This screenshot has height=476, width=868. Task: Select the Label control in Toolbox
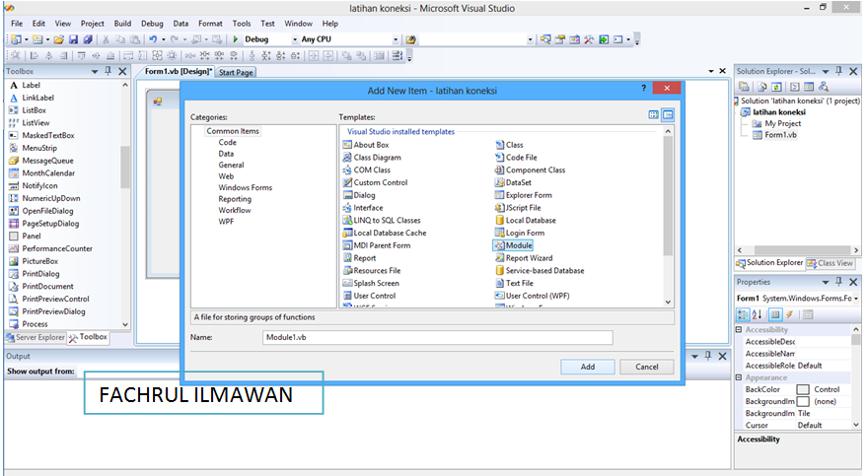pos(25,85)
